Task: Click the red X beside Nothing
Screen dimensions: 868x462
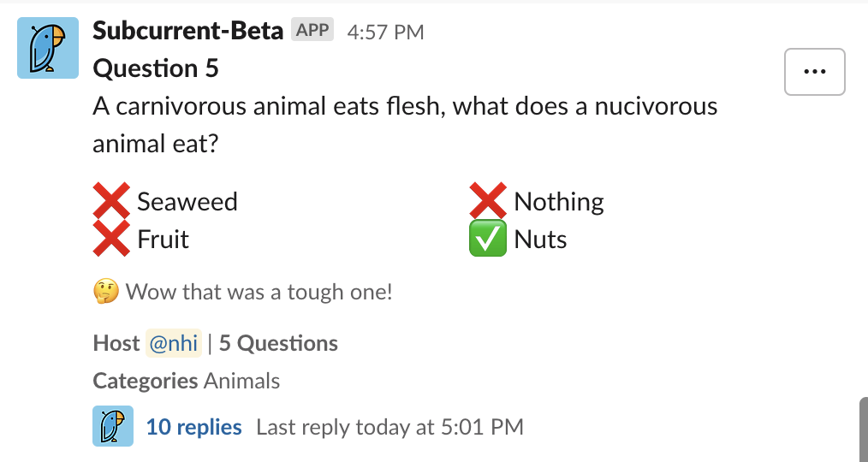Action: pyautogui.click(x=488, y=200)
